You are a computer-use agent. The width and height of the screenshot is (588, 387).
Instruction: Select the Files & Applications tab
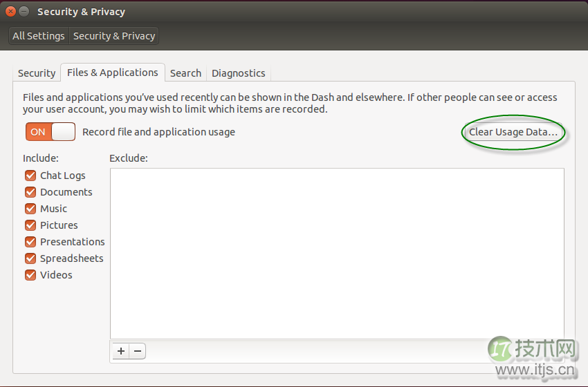pos(112,73)
